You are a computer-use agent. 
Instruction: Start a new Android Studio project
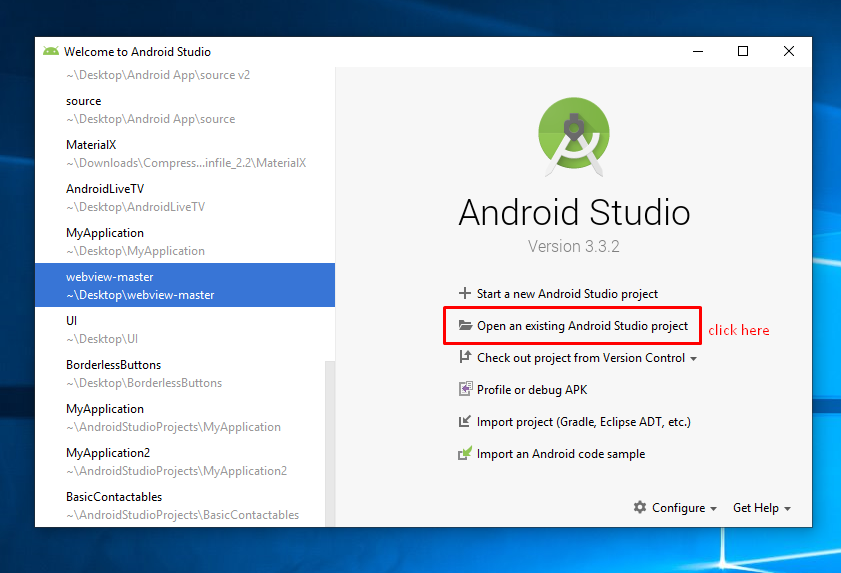click(x=558, y=293)
